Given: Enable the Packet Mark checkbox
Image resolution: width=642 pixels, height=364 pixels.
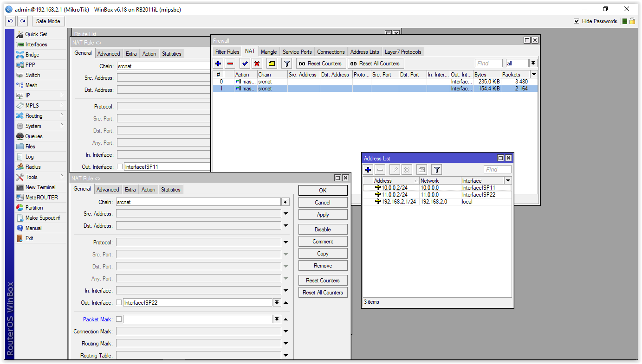Looking at the screenshot, I should 119,319.
